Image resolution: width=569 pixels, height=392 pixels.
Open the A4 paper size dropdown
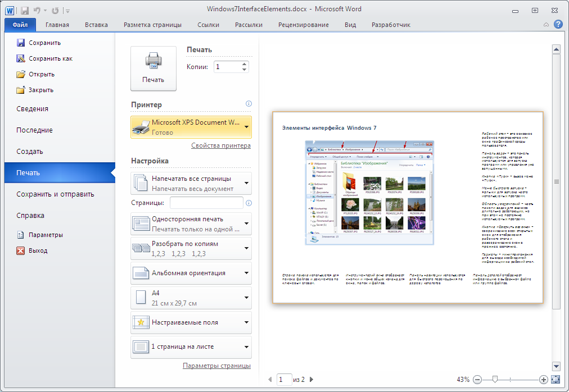(191, 298)
